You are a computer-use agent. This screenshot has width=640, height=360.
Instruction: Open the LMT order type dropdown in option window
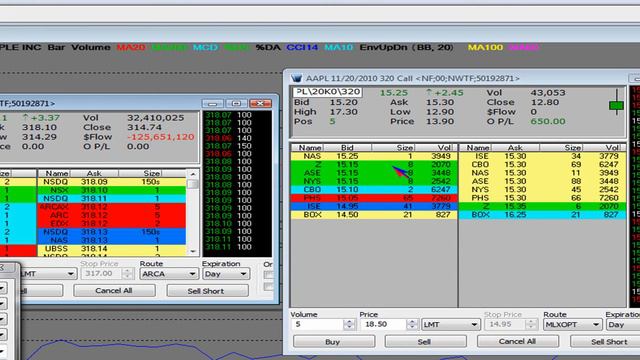(x=451, y=324)
